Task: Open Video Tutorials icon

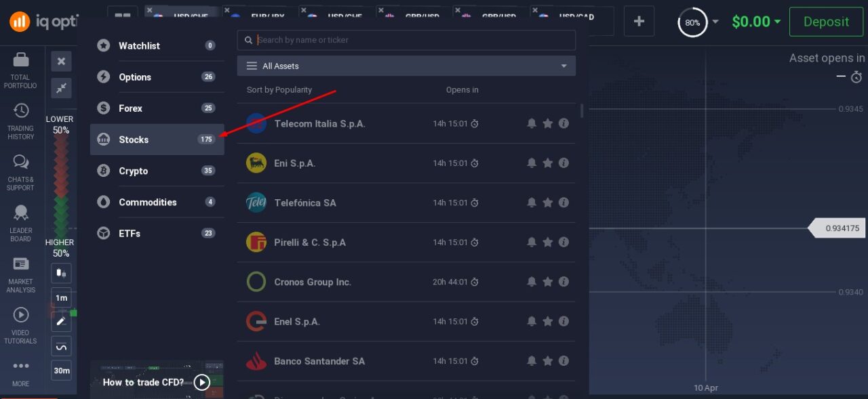Action: [20, 325]
